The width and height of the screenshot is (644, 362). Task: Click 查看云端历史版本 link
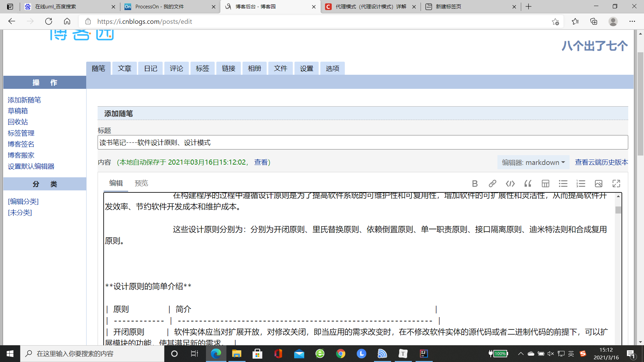click(x=601, y=162)
